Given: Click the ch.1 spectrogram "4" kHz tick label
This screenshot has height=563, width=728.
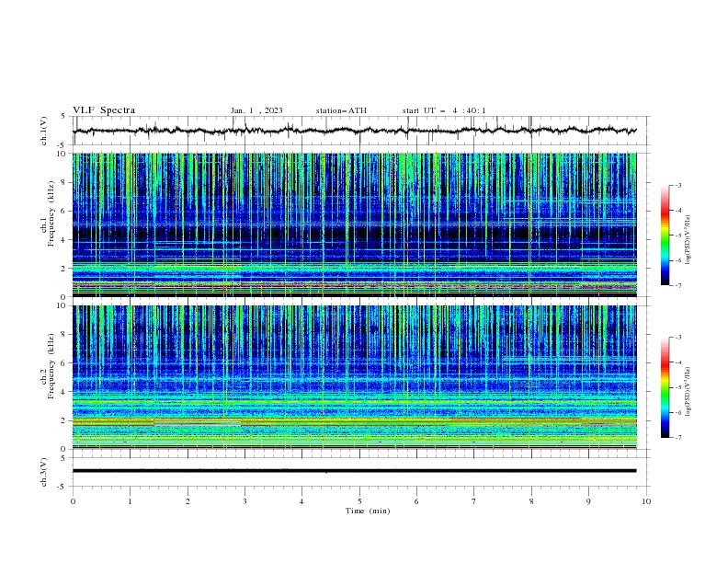Looking at the screenshot, I should tap(63, 240).
